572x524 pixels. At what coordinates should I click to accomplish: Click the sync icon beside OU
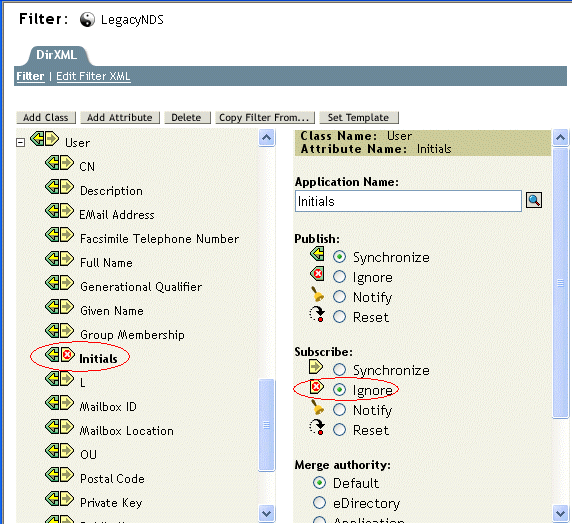pos(59,451)
